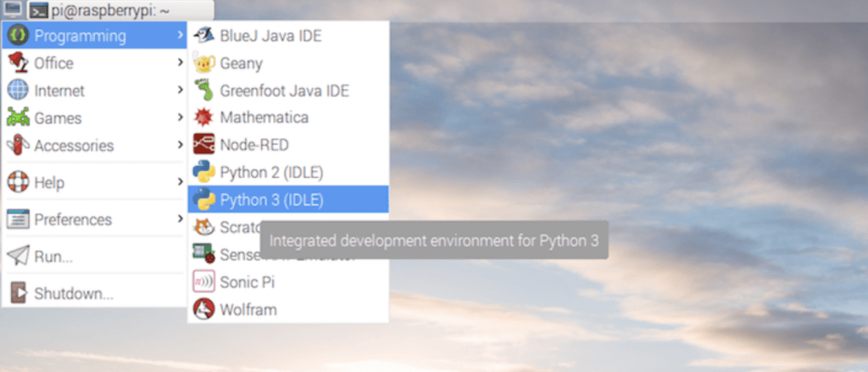Expand the Accessories submenu arrow
Screen dimensions: 868x372
click(x=180, y=145)
